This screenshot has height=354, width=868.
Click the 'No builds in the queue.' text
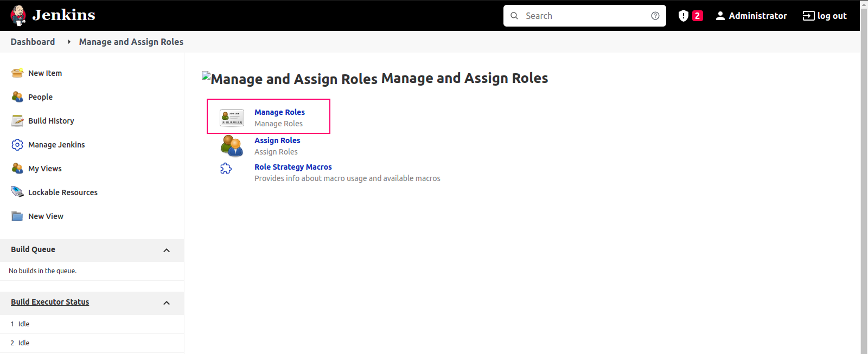coord(42,271)
